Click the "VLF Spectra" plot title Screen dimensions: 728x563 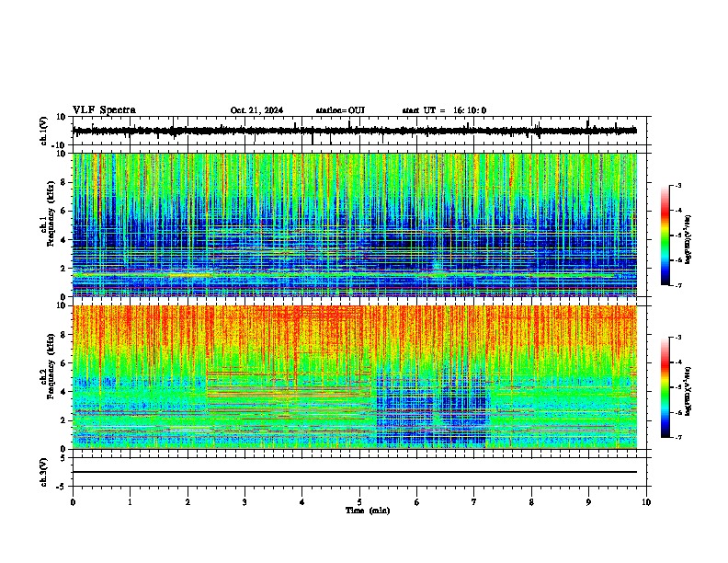pos(104,110)
